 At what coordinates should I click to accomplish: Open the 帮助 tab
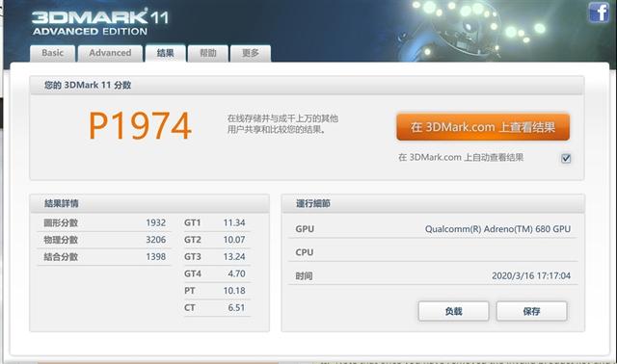[x=208, y=53]
